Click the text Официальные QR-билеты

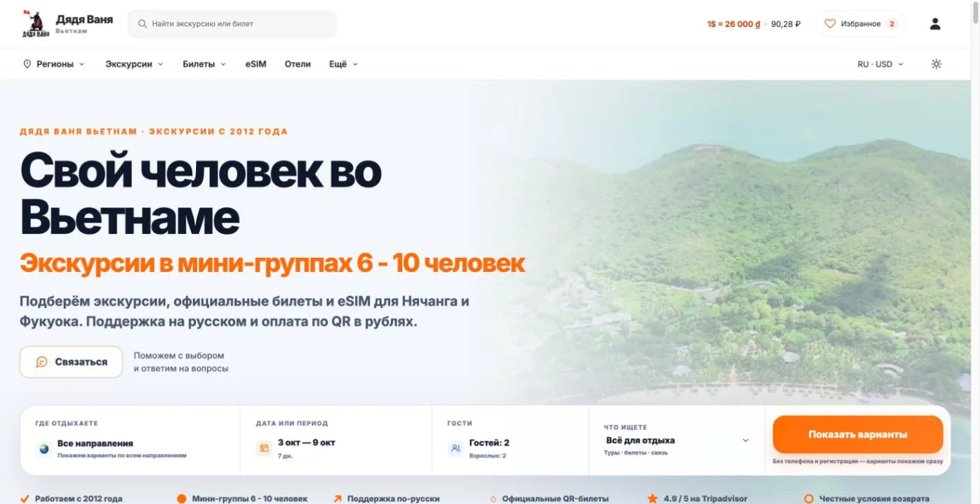click(555, 499)
